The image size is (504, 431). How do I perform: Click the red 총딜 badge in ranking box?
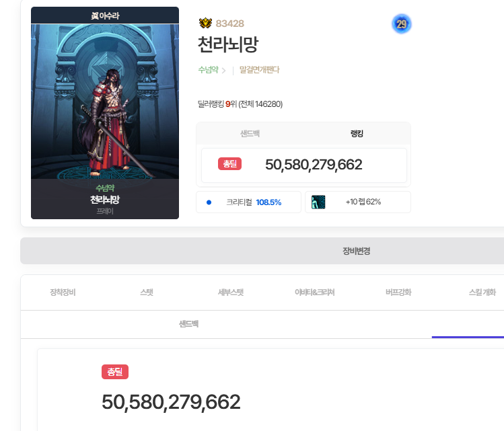[229, 164]
